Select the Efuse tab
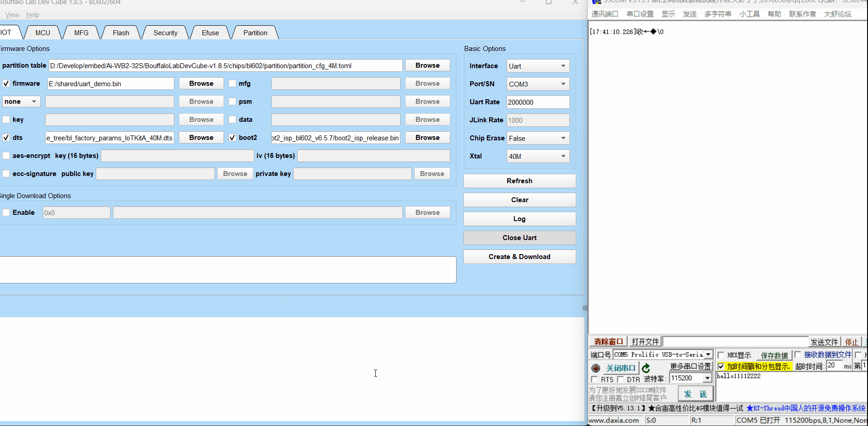 (x=210, y=32)
